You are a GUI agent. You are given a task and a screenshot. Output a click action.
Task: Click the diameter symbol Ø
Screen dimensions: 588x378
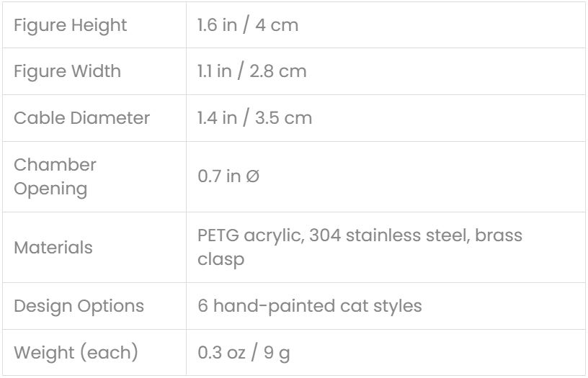[x=252, y=176]
